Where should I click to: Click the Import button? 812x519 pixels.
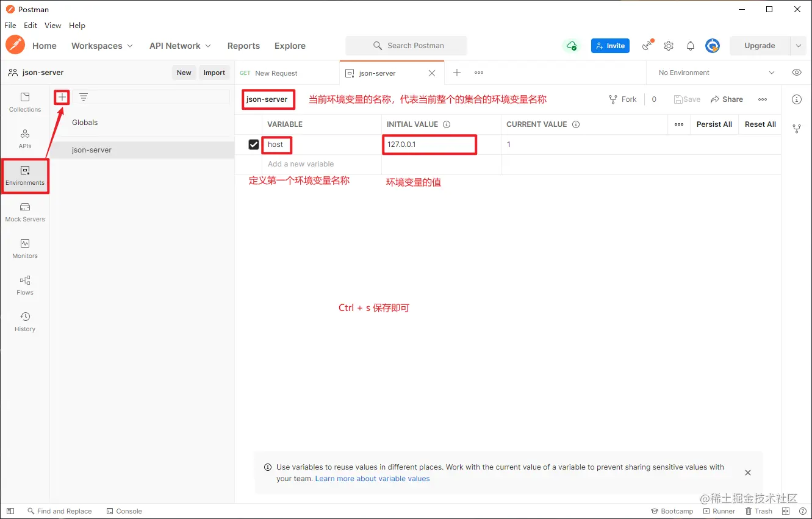(214, 73)
